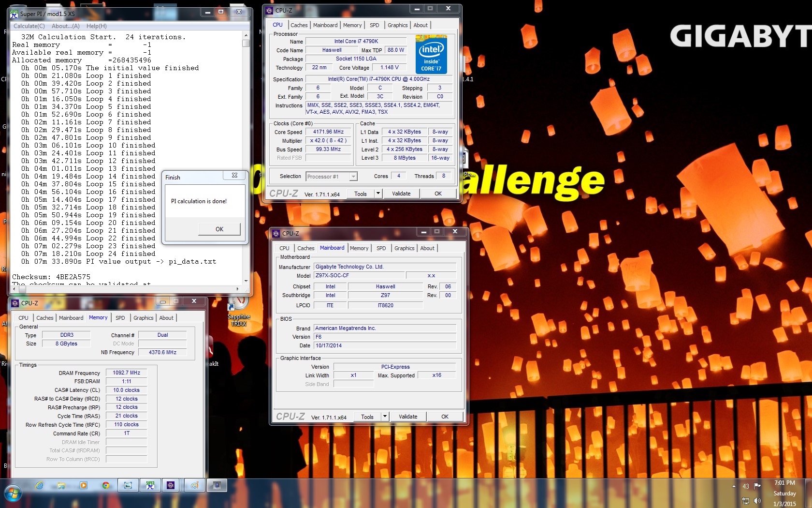Click the taskbar clock showing 7:01 PM
The image size is (812, 508).
(x=784, y=493)
